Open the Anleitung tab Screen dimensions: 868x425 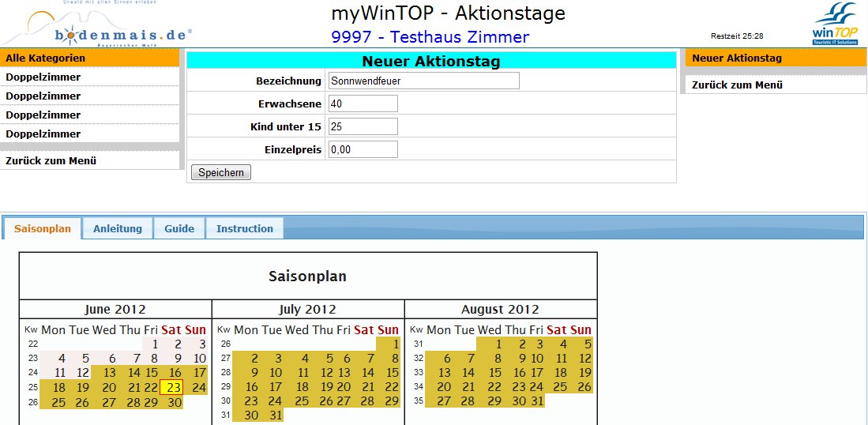118,229
